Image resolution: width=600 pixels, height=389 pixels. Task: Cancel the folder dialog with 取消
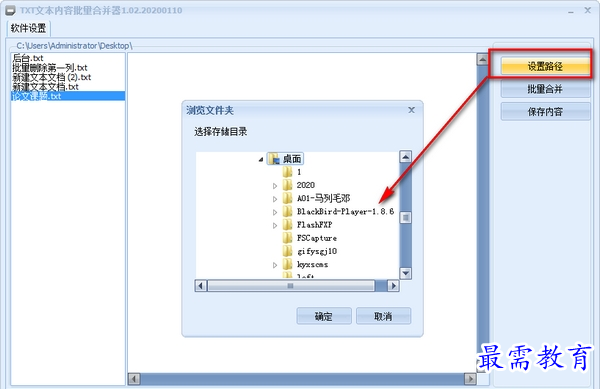pyautogui.click(x=383, y=316)
